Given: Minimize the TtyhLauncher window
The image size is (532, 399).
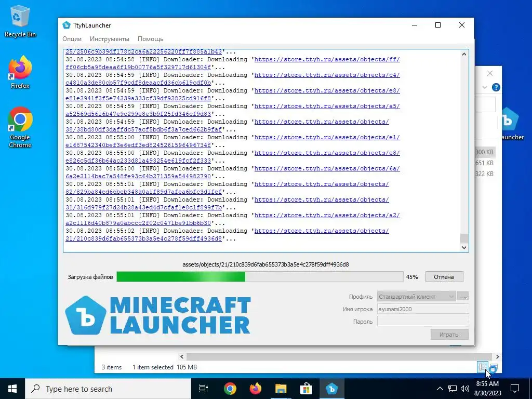Looking at the screenshot, I should pos(415,25).
